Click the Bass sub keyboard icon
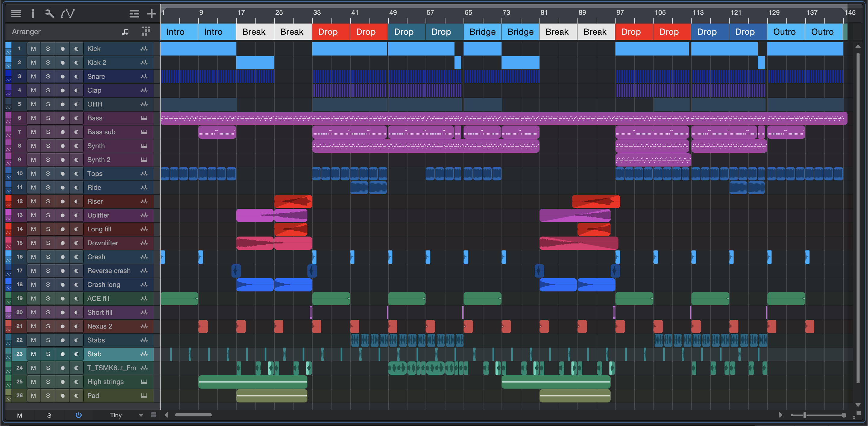Screen dimensions: 868x426 point(144,132)
